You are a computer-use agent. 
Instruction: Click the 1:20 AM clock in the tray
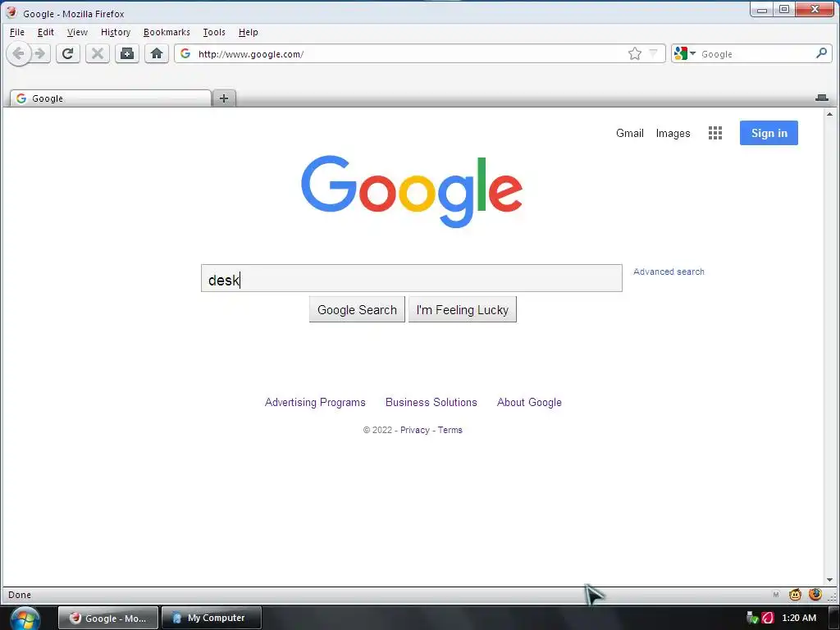click(x=799, y=618)
